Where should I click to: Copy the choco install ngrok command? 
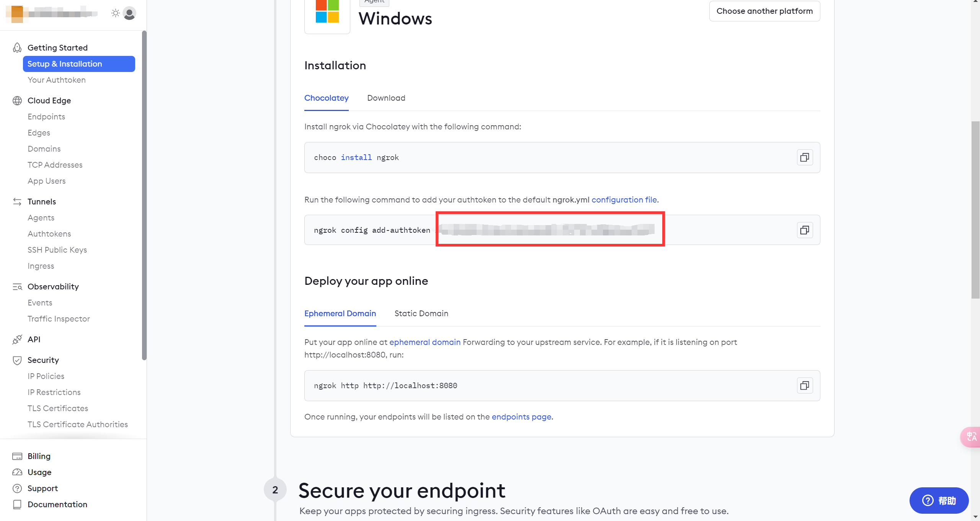point(805,157)
